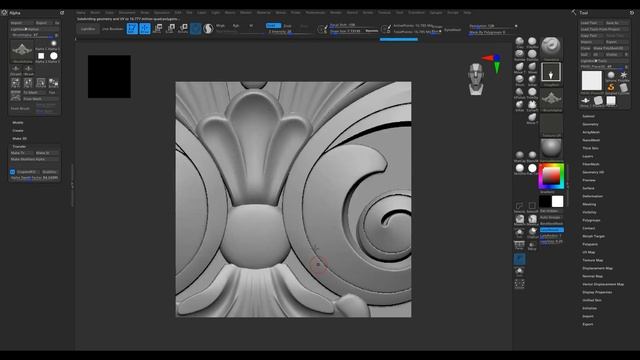Expand the Masking subpalette

click(x=589, y=204)
